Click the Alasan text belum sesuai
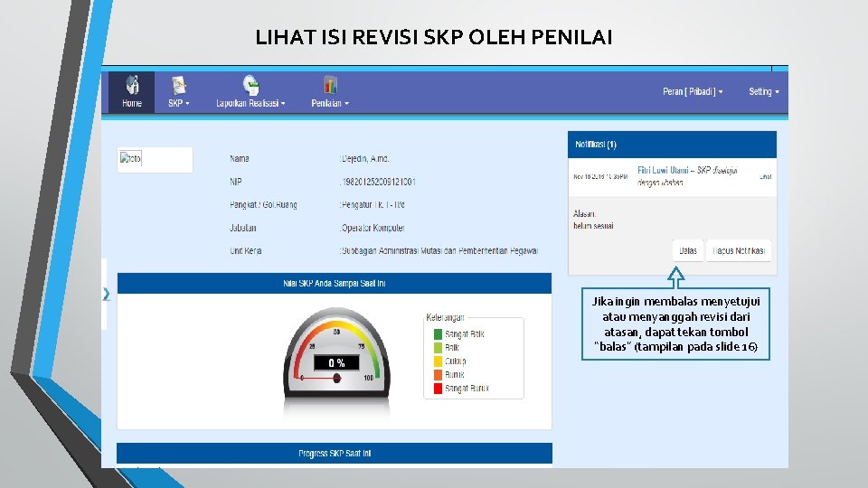Viewport: 868px width, 488px height. click(x=593, y=226)
